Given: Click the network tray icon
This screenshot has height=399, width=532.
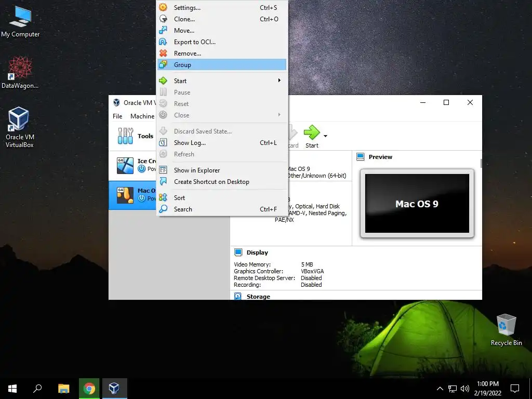Looking at the screenshot, I should tap(453, 389).
